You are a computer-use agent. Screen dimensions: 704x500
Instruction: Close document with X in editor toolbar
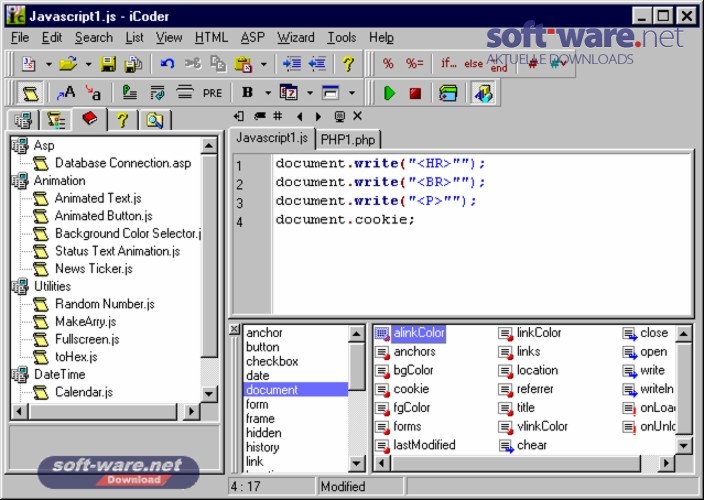coord(357,116)
